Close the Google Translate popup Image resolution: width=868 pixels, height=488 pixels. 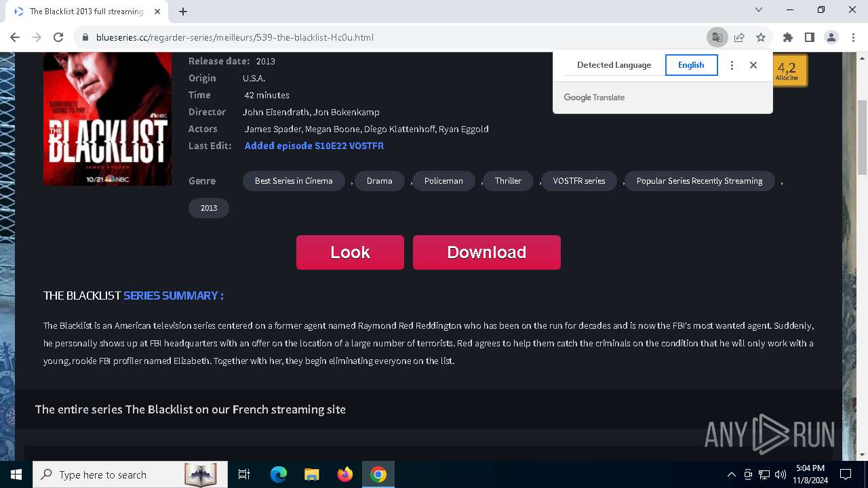(x=753, y=65)
